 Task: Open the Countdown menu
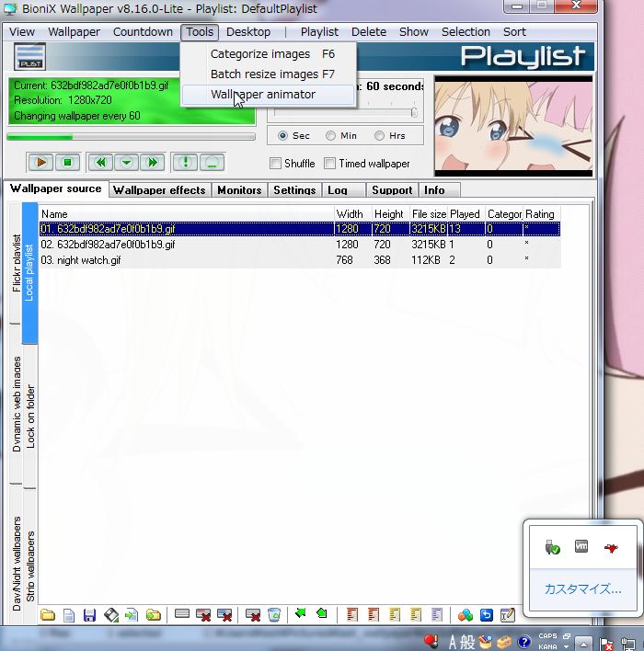143,31
